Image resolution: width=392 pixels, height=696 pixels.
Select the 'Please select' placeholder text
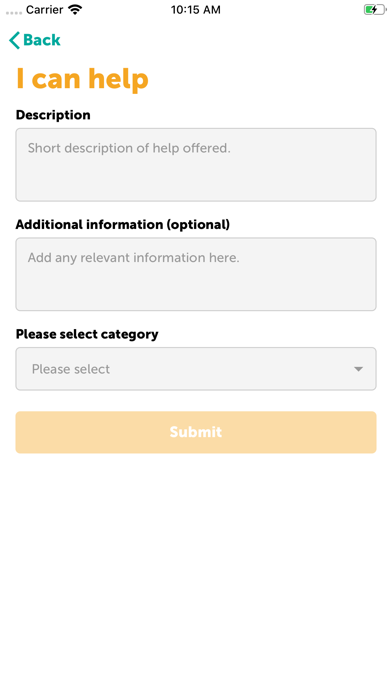(71, 369)
